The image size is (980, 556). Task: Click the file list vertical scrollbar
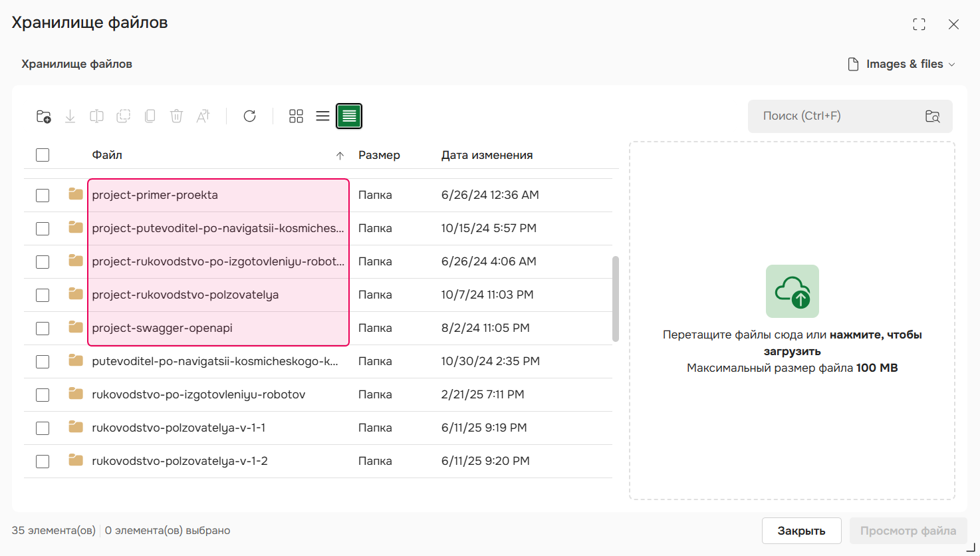[x=615, y=299]
